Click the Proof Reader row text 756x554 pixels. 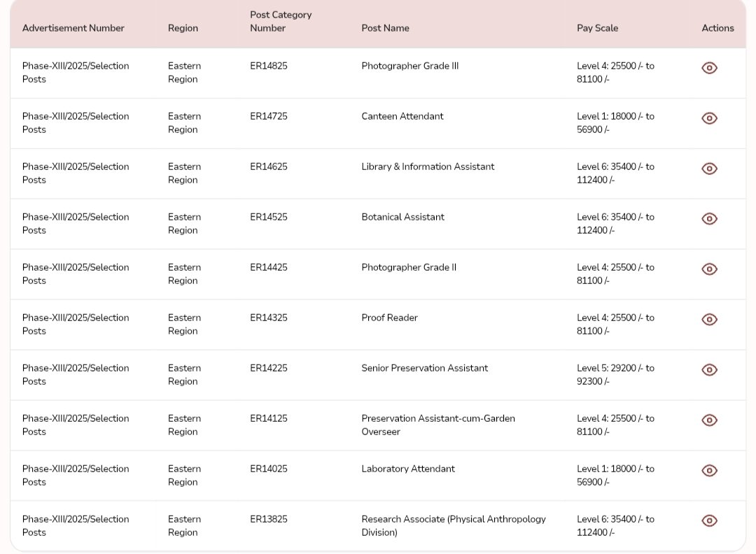click(389, 318)
